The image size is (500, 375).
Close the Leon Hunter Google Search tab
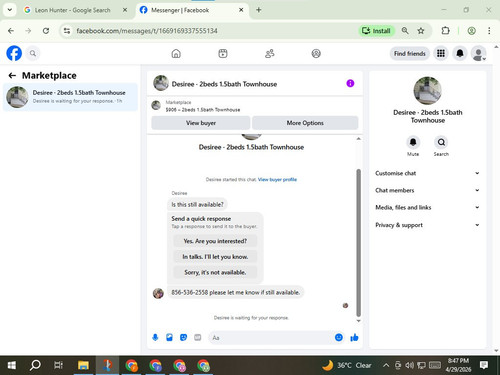pos(125,10)
